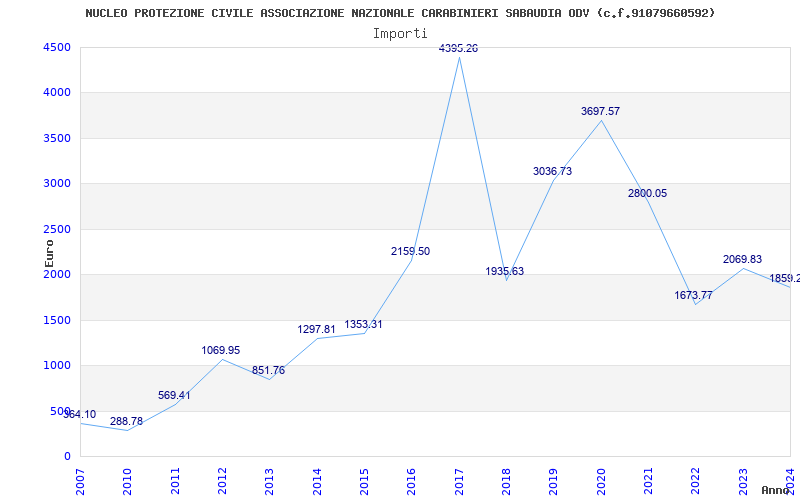Click the 1297.81 data label

tap(316, 330)
